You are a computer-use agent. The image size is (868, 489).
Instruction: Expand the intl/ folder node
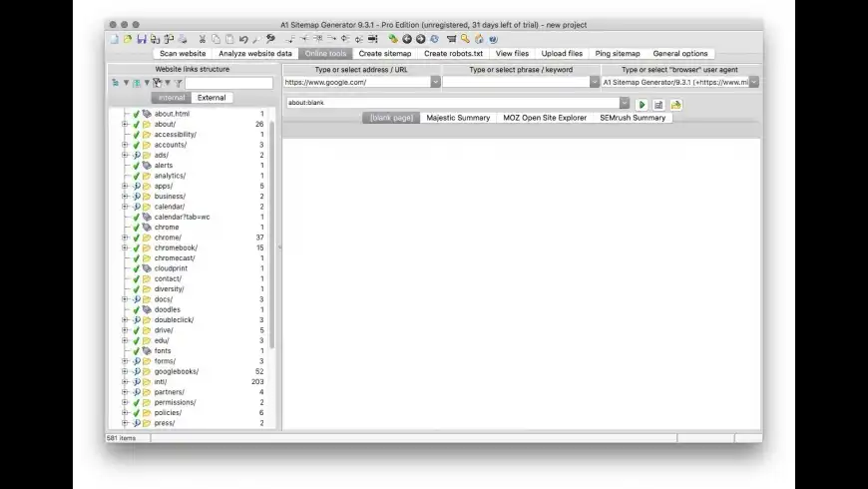(x=125, y=381)
